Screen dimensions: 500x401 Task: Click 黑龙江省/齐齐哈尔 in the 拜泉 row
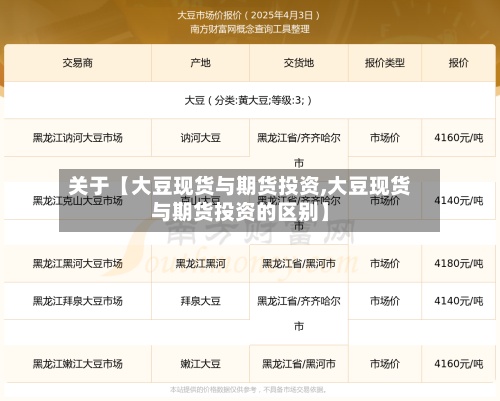coord(299,301)
